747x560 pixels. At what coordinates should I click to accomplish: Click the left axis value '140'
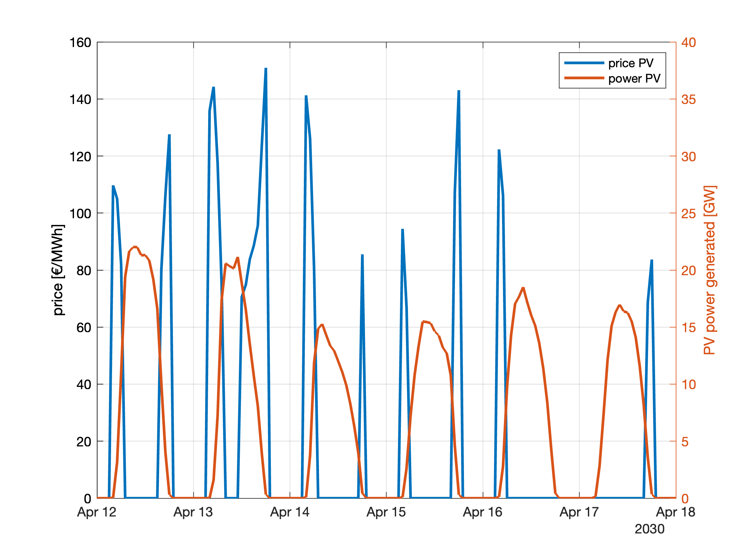pos(80,100)
